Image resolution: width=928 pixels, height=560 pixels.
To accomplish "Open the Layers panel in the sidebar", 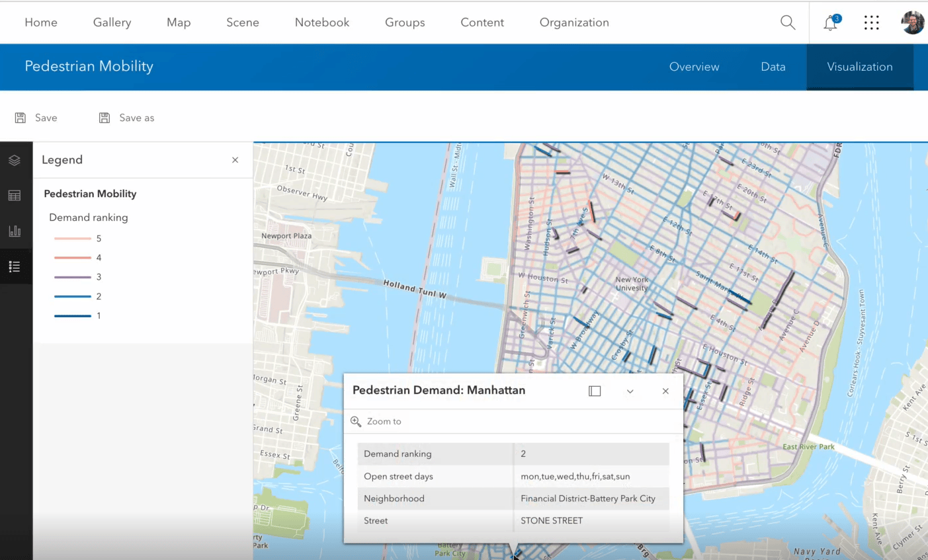I will coord(16,159).
